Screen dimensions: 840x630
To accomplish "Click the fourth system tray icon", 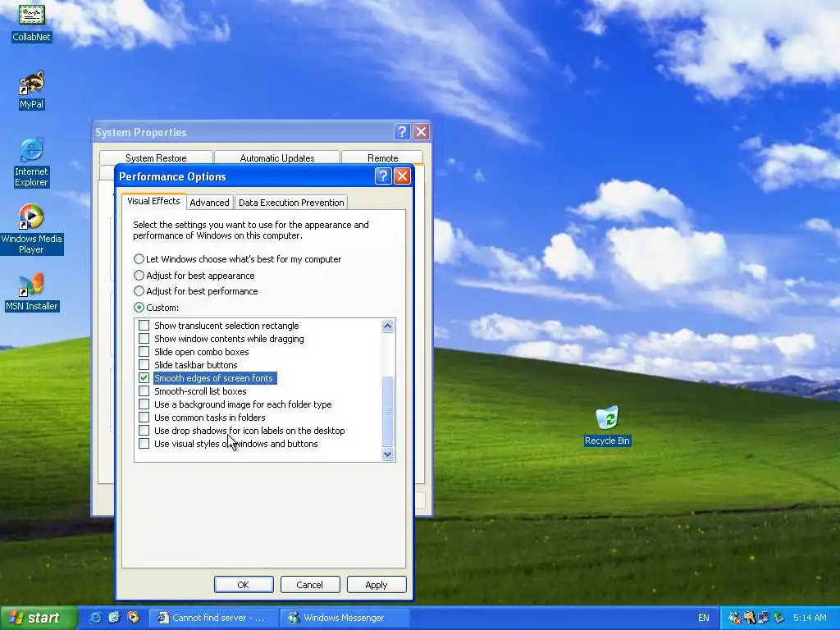I will [x=778, y=618].
